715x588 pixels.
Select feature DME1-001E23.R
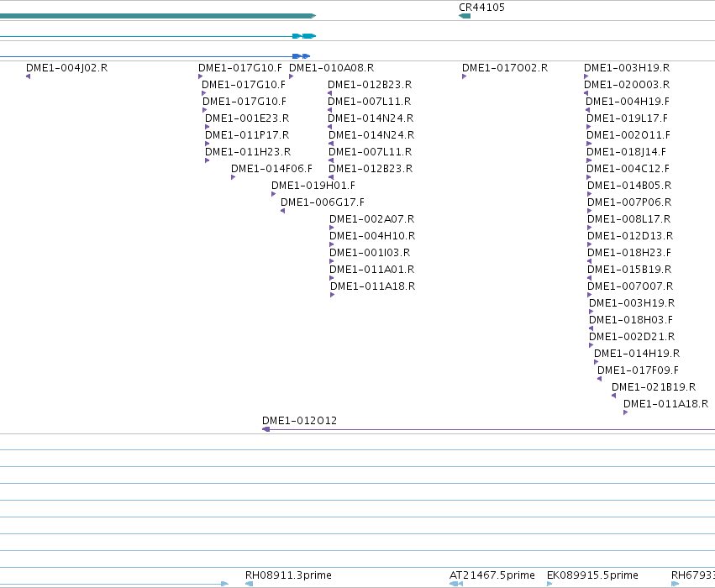click(247, 118)
